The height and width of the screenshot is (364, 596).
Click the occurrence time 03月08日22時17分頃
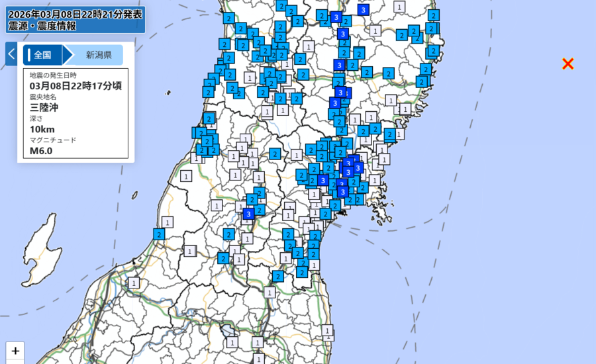click(75, 86)
